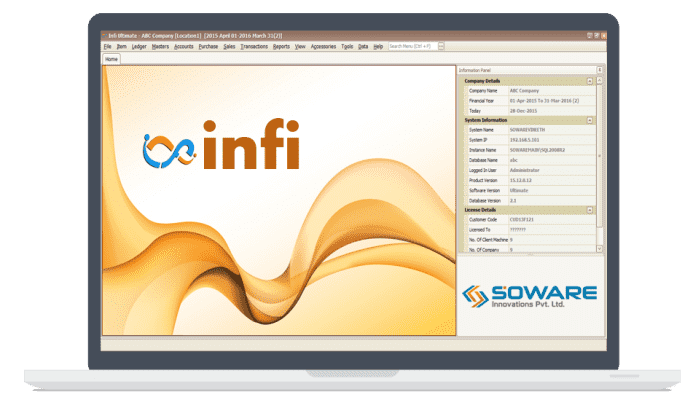The height and width of the screenshot is (400, 700).
Task: Open the Reports menu
Action: [282, 46]
